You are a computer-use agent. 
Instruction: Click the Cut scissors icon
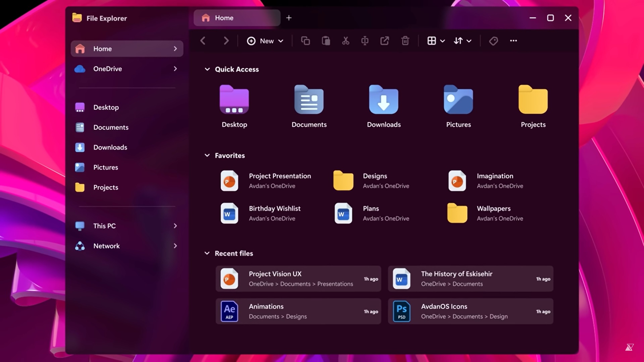click(345, 41)
